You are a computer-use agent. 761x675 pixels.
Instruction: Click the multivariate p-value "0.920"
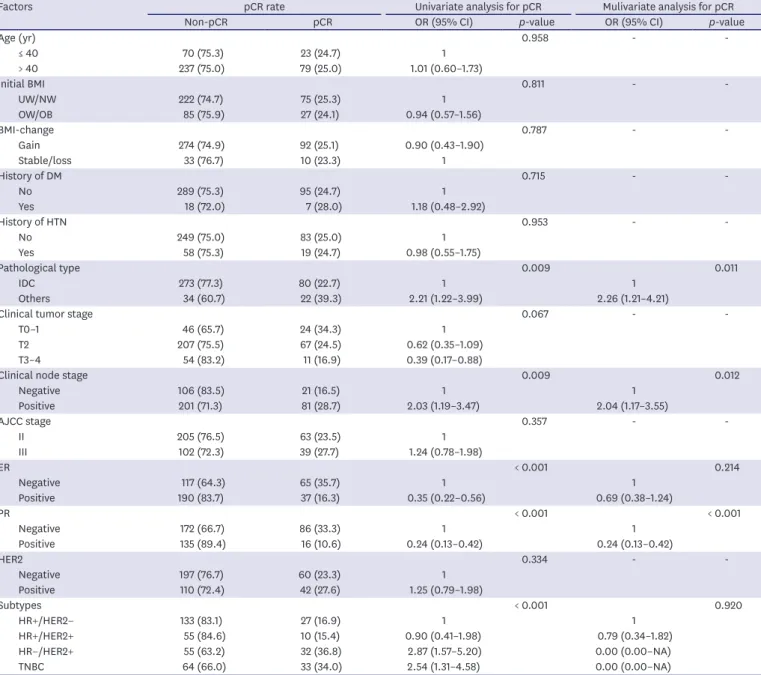click(x=728, y=606)
